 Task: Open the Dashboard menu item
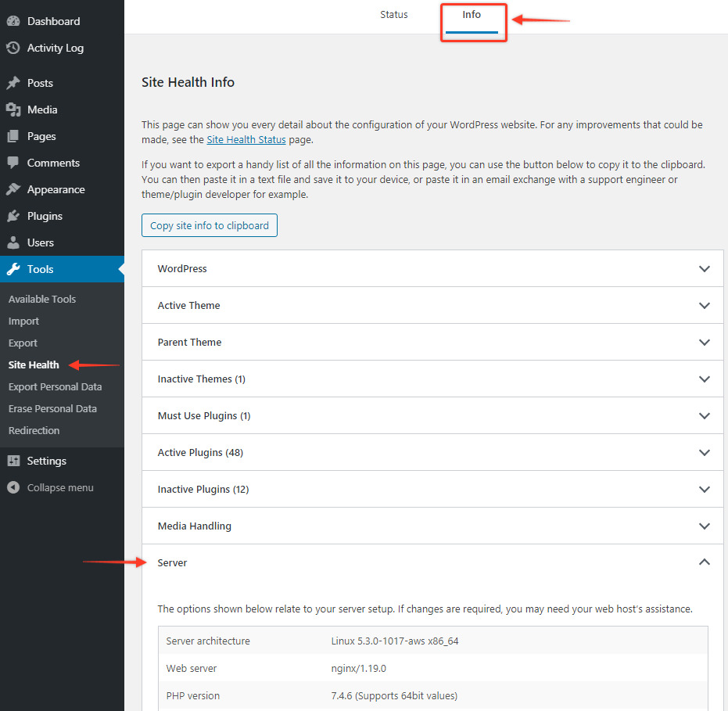pyautogui.click(x=53, y=21)
